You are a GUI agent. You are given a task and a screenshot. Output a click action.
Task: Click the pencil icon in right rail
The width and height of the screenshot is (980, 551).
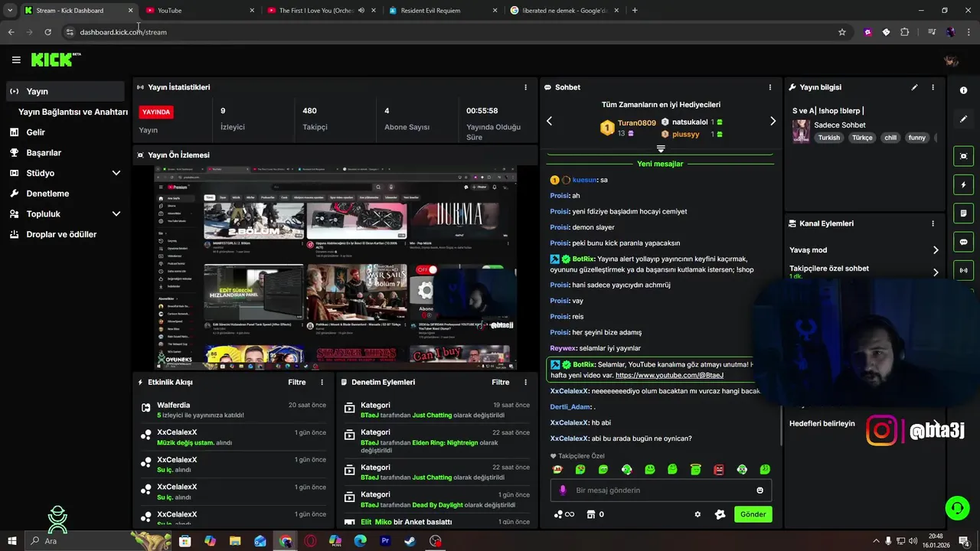[963, 119]
